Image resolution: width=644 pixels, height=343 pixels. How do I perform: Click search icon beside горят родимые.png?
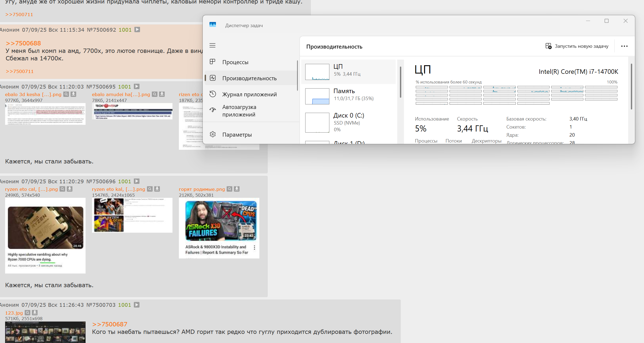(229, 189)
